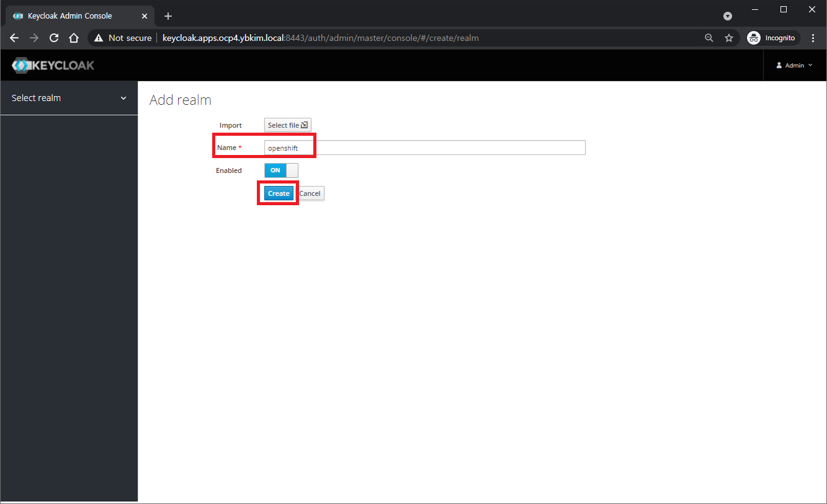This screenshot has height=504, width=827.
Task: Click the Enabled label text
Action: [x=229, y=170]
